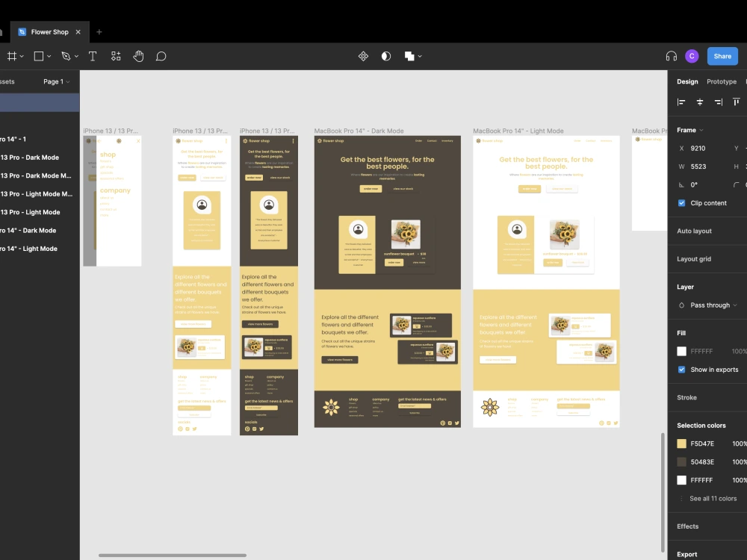Select the Rectangle shape tool
747x560 pixels.
pyautogui.click(x=39, y=56)
